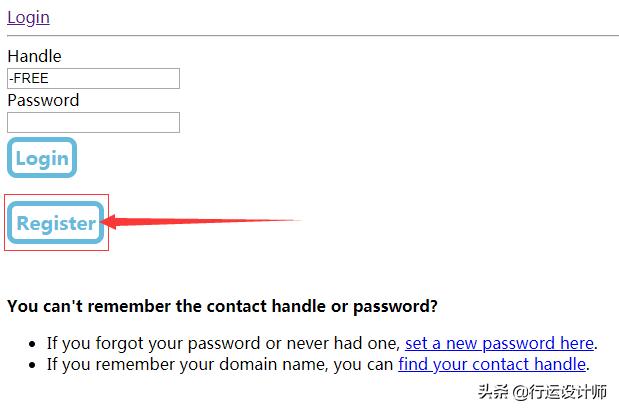Follow the 'find your contact handle' link
This screenshot has height=412, width=619.
point(491,364)
